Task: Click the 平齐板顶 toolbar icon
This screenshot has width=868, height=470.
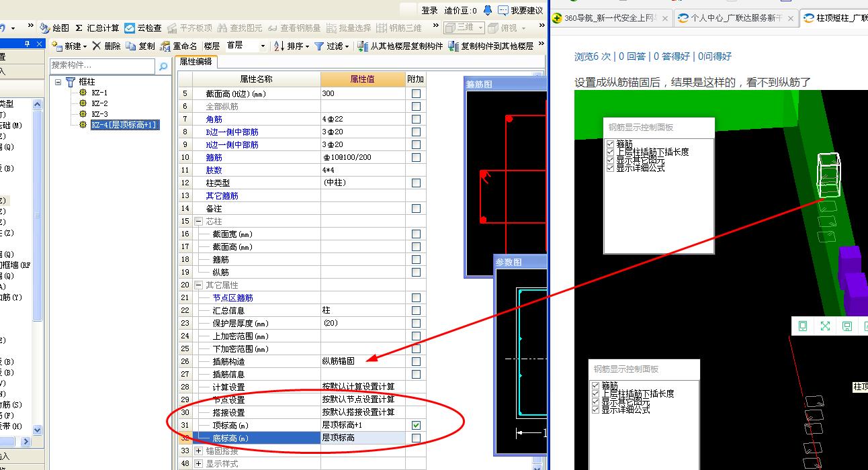Action: coord(173,28)
